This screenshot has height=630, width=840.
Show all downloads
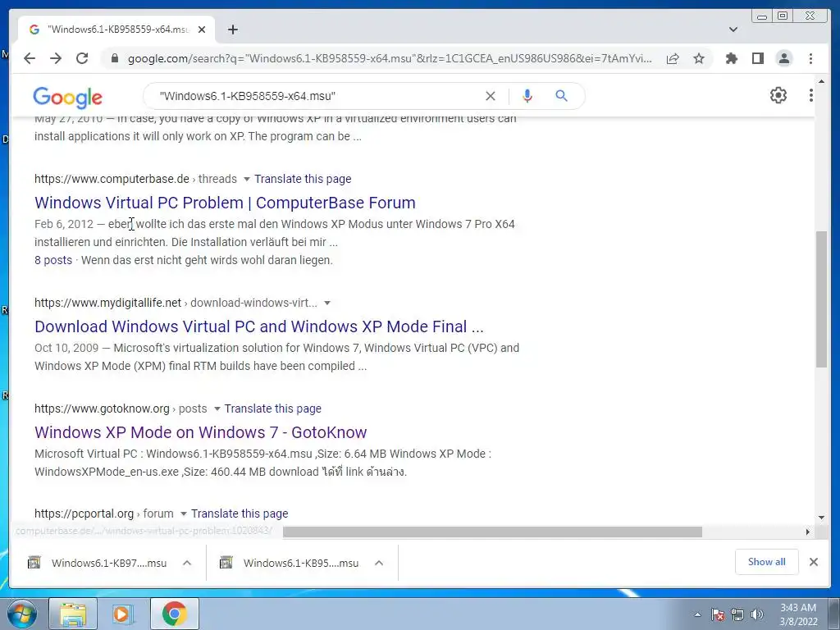click(767, 561)
